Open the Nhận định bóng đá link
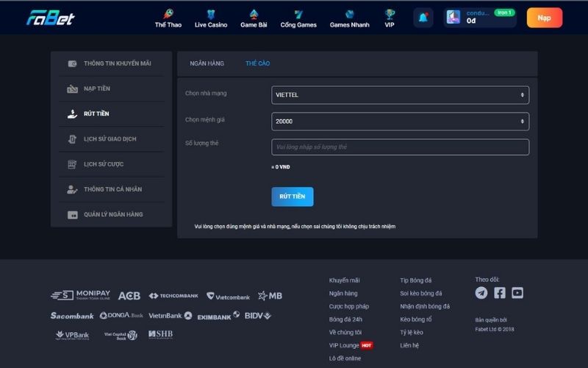The image size is (588, 368). click(x=425, y=306)
